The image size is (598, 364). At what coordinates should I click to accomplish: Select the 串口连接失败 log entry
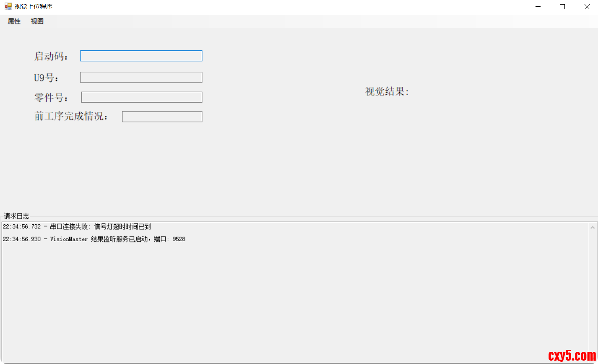(x=77, y=227)
